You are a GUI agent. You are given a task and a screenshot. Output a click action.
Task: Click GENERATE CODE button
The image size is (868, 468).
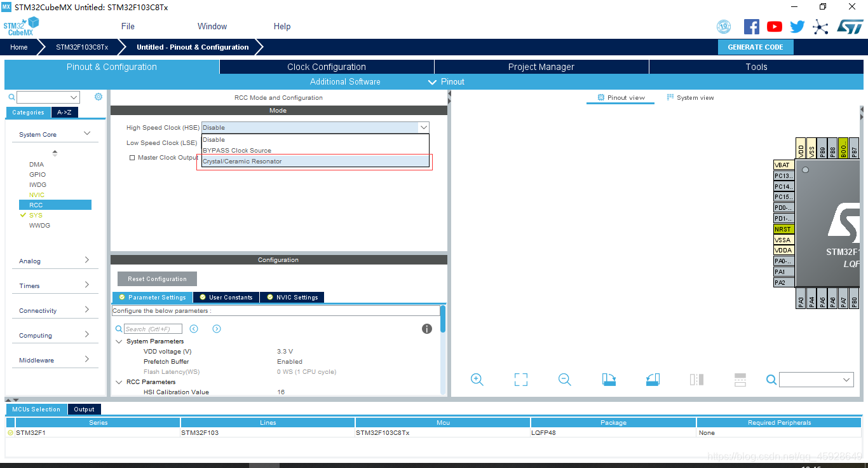point(756,47)
